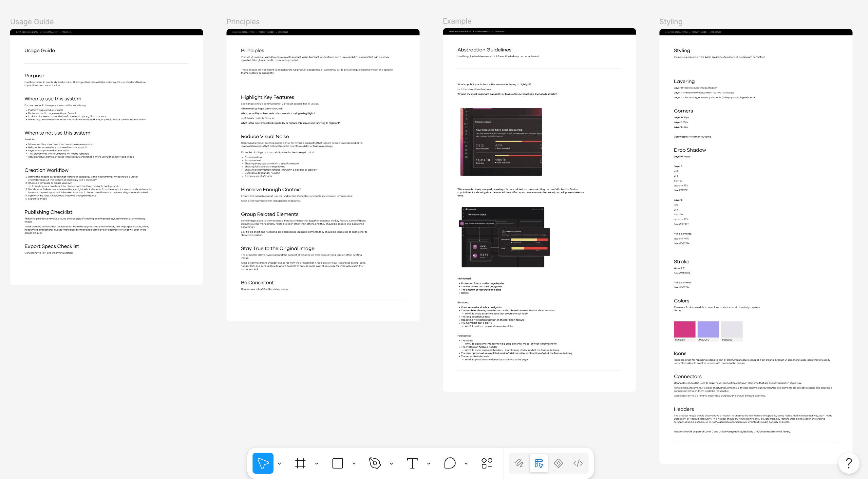The image size is (868, 479).
Task: Select the Text tool
Action: tap(412, 463)
